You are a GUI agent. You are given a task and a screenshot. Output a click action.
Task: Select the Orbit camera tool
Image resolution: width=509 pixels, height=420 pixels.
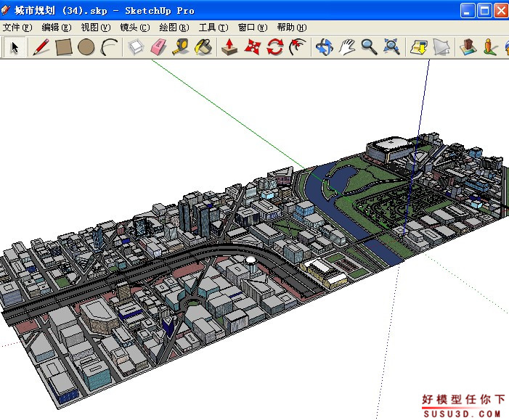pyautogui.click(x=325, y=47)
